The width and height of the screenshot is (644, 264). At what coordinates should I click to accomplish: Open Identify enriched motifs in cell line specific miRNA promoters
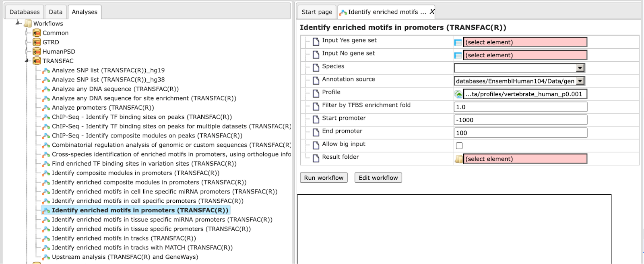click(x=165, y=191)
